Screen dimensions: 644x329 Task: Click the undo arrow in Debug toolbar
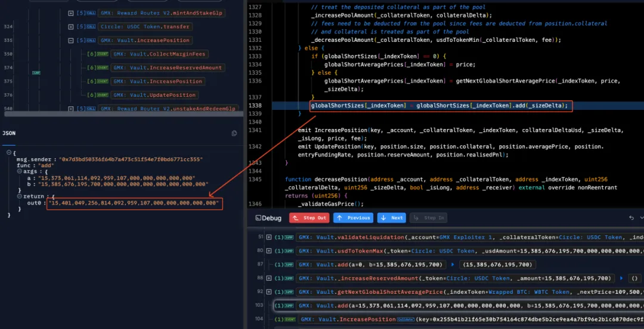[631, 218]
